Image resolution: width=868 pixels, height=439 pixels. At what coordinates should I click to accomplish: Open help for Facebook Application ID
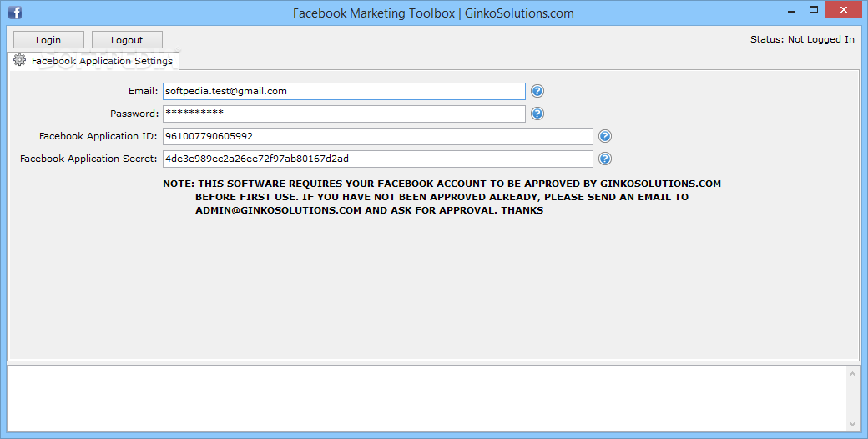(605, 136)
